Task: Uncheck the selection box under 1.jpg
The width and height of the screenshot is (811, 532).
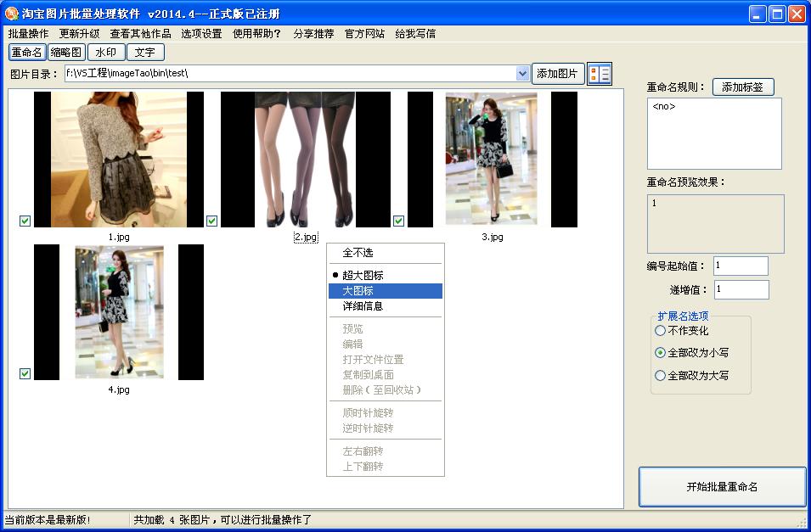Action: [x=25, y=221]
